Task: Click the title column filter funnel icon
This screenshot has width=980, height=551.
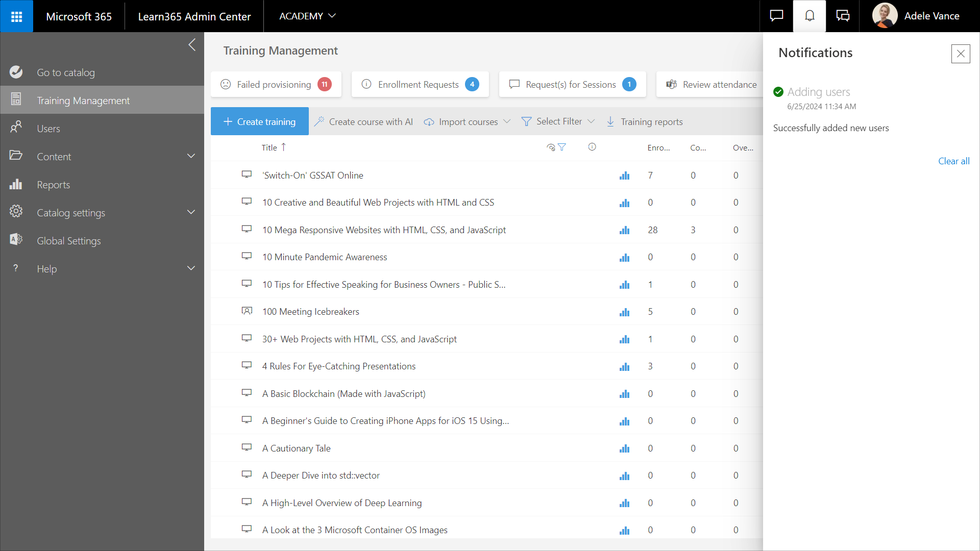Action: coord(562,147)
